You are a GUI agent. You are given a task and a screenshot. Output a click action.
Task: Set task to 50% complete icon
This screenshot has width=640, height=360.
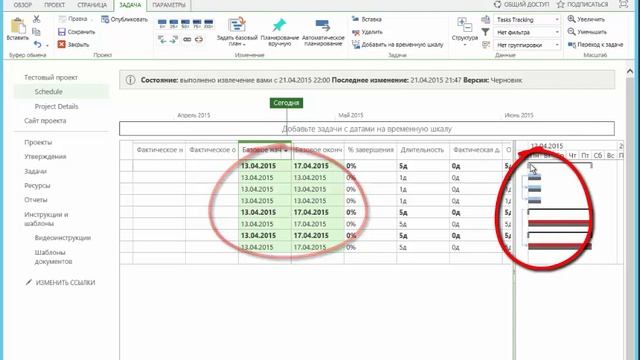pyautogui.click(x=185, y=24)
